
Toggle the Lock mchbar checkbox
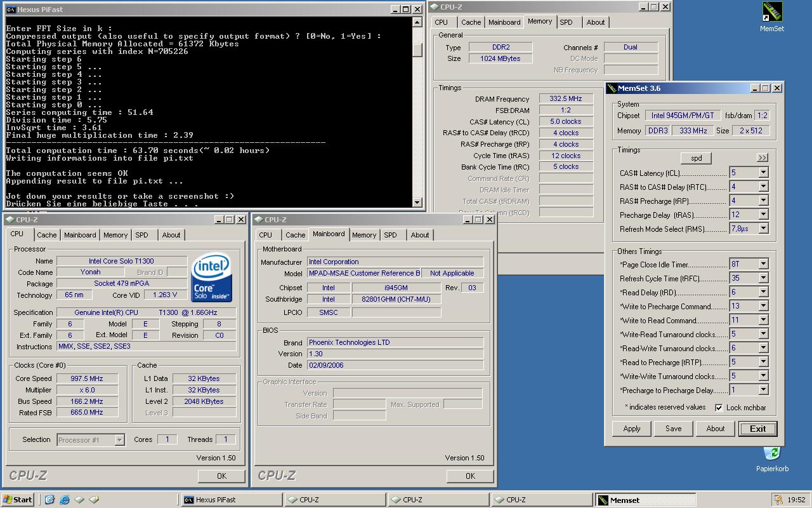tap(719, 408)
